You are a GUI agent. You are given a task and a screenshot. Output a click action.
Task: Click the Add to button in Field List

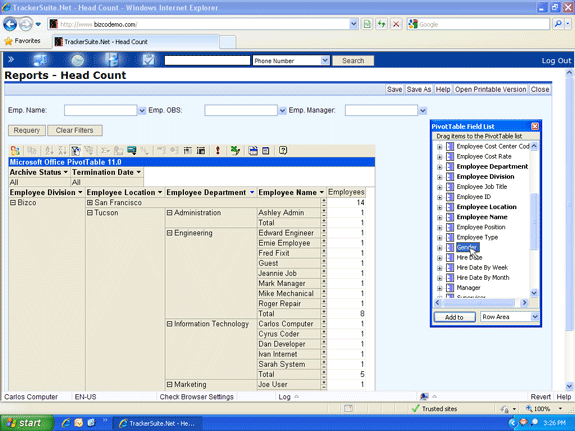point(454,317)
